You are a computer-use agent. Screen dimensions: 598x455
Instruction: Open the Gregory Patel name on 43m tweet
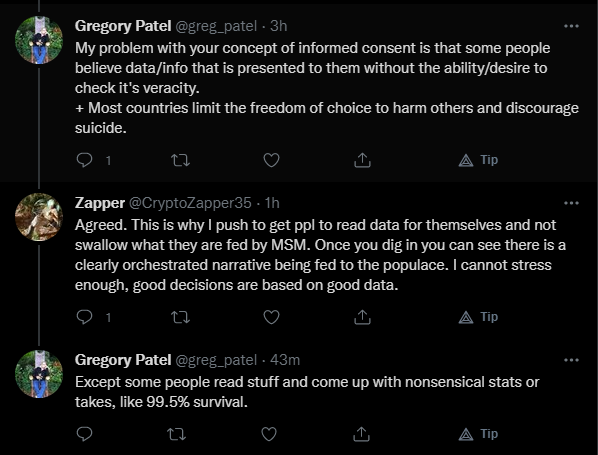pyautogui.click(x=123, y=360)
